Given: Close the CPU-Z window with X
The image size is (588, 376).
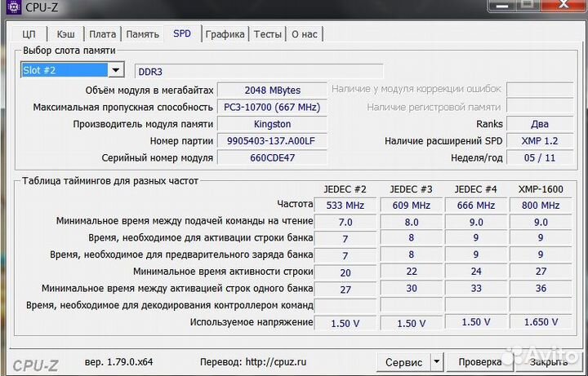Looking at the screenshot, I should point(564,5).
